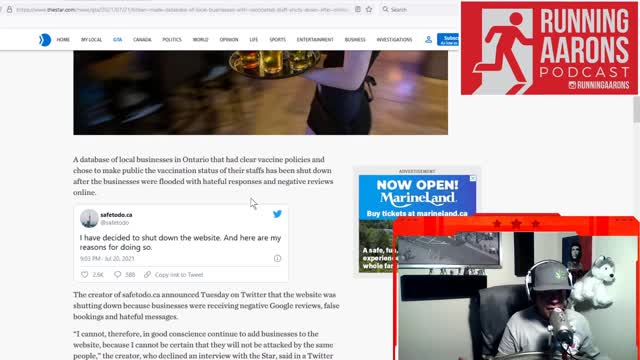
Task: Click Buy tickets at marineland.ca text
Action: pyautogui.click(x=417, y=213)
